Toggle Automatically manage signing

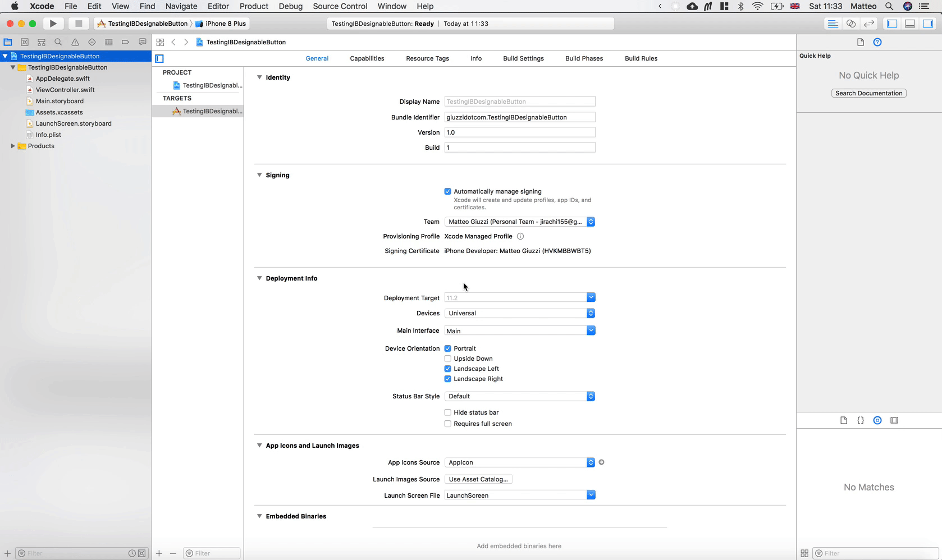[x=447, y=191]
